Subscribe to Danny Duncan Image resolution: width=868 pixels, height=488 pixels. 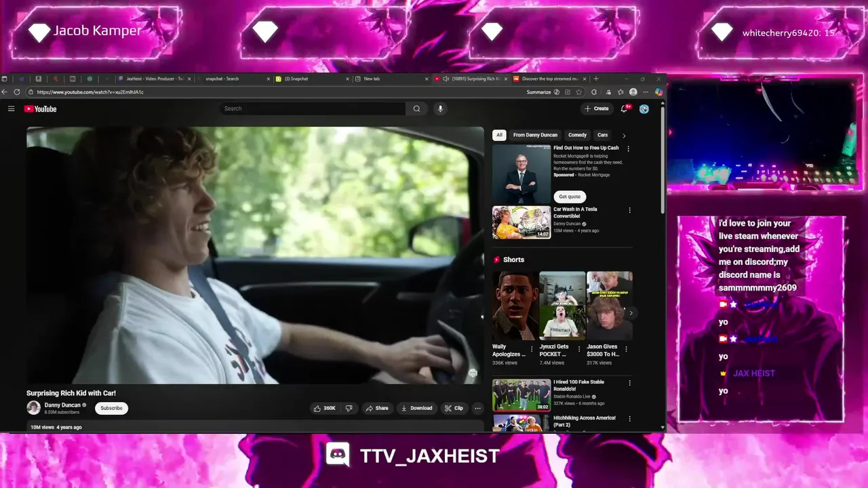click(112, 408)
